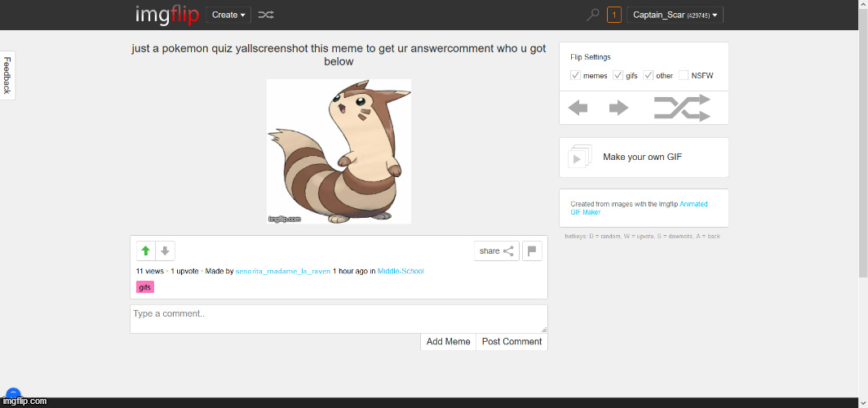Open notifications badge showing 1
This screenshot has height=408, width=868.
tap(614, 15)
